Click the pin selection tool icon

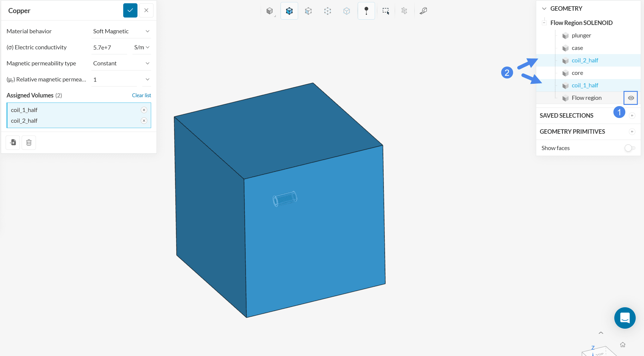click(x=366, y=11)
